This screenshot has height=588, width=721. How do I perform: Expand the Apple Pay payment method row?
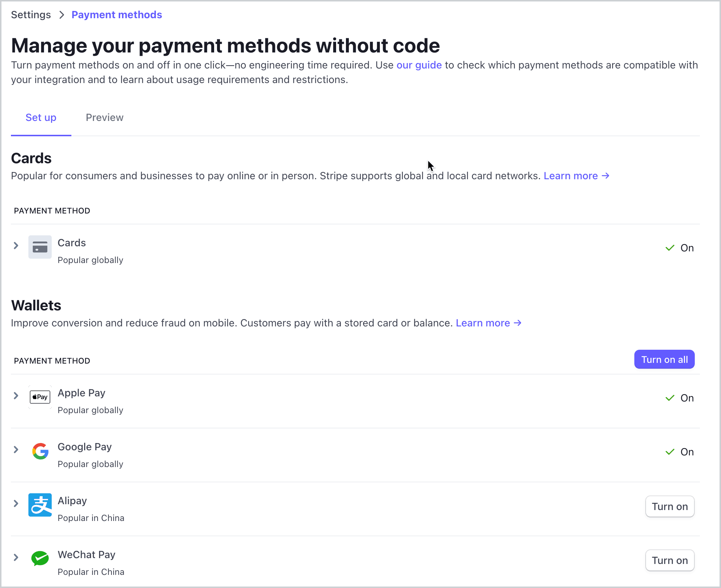pos(16,395)
